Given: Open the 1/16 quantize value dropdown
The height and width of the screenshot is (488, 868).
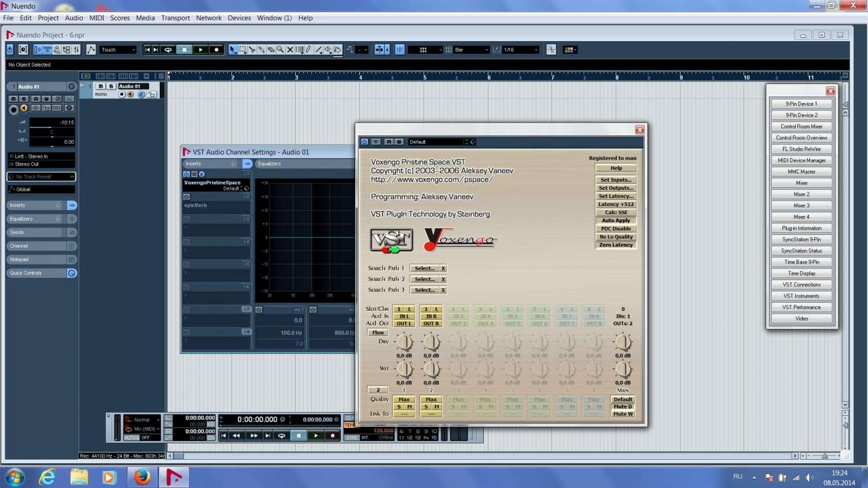Looking at the screenshot, I should click(521, 50).
